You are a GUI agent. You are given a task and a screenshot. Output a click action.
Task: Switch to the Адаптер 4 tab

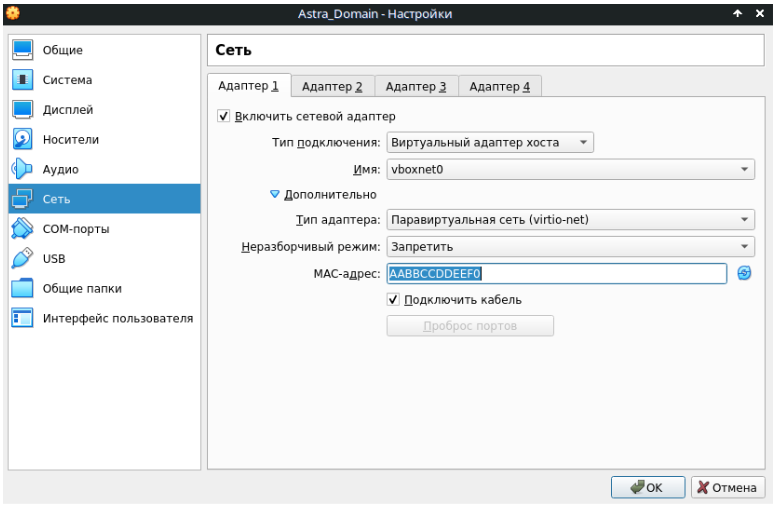tap(499, 87)
